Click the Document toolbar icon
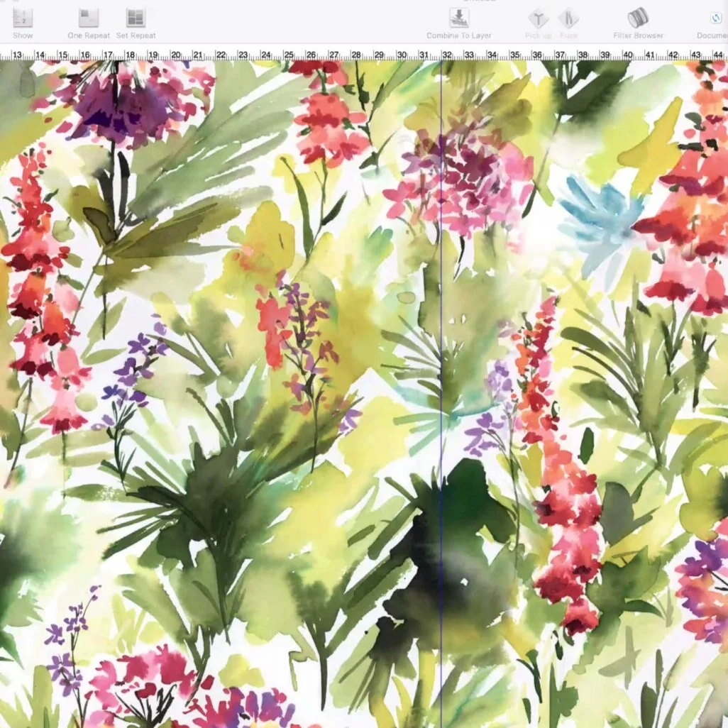This screenshot has width=728, height=728. tap(716, 18)
